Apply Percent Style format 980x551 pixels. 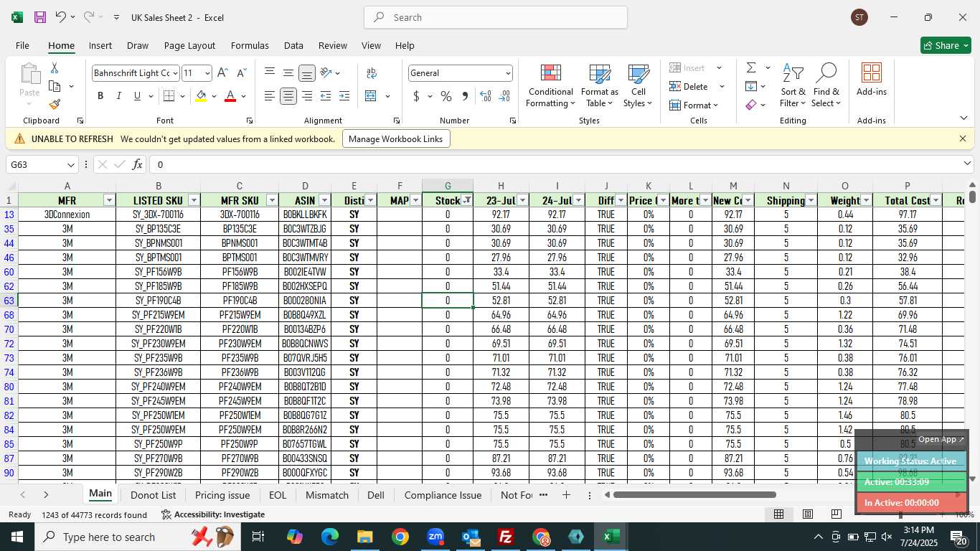tap(446, 96)
